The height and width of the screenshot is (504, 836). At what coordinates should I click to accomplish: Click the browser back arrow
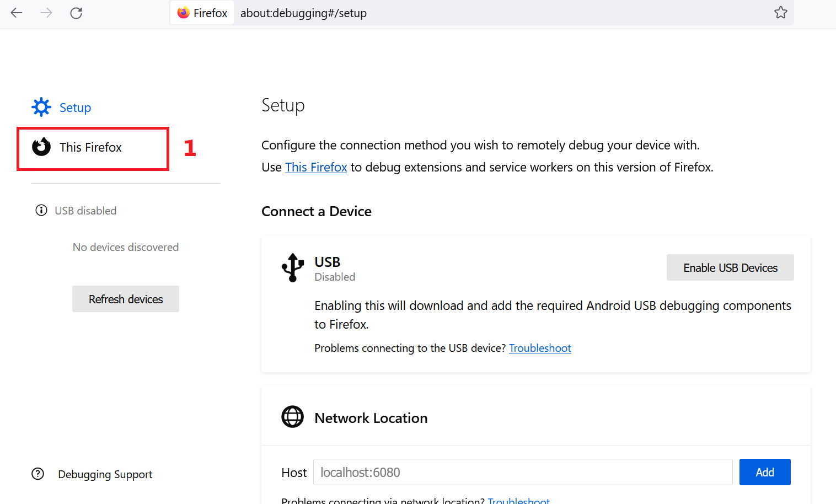click(17, 13)
